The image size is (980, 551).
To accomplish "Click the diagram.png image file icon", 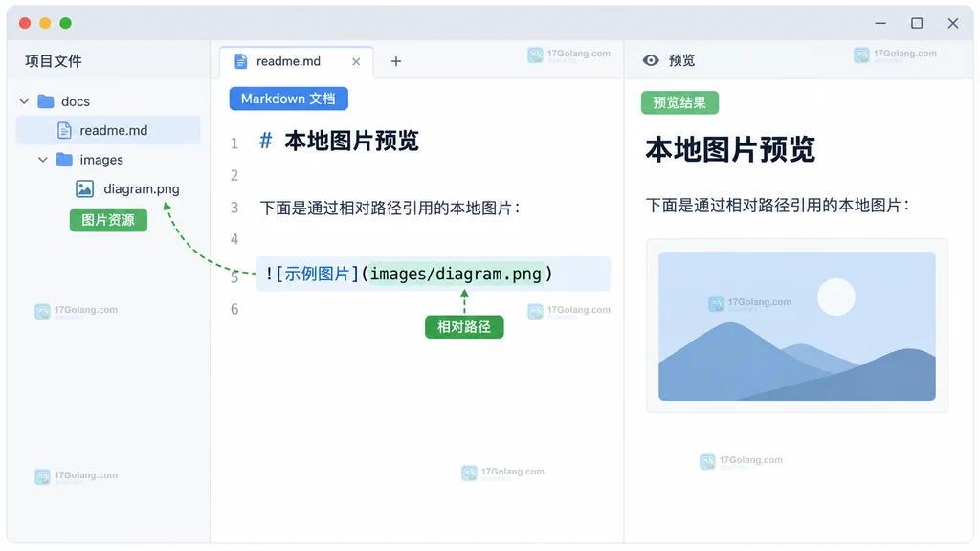I will pos(84,188).
